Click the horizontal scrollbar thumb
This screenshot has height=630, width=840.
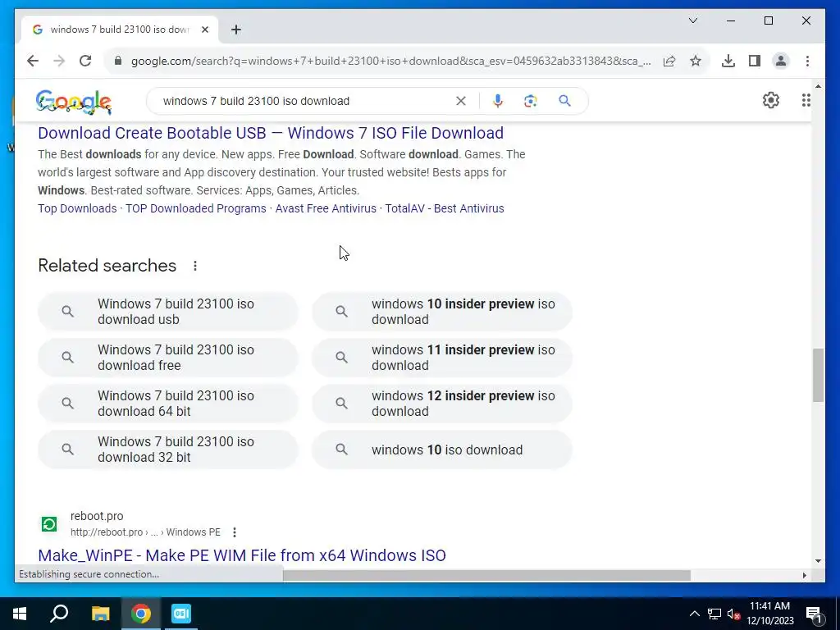coord(486,575)
